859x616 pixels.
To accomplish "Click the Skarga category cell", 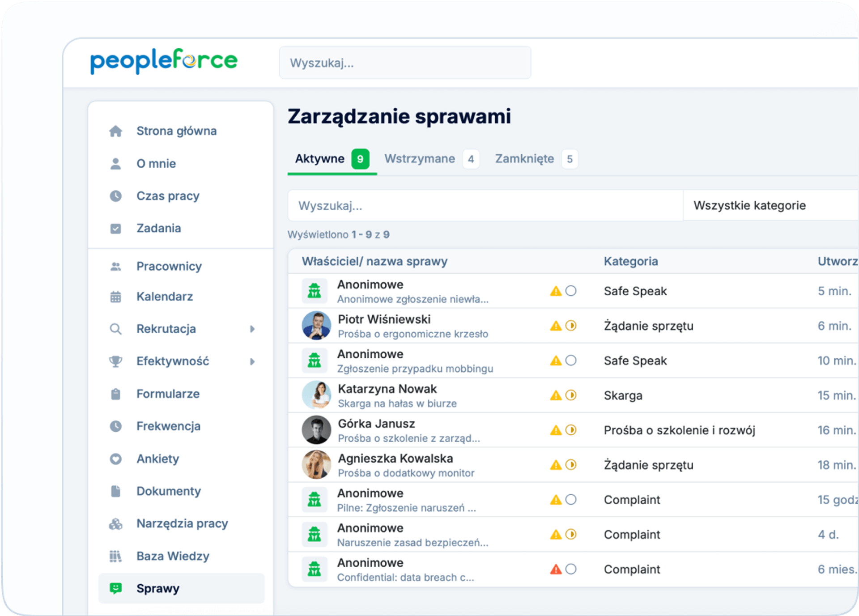I will pos(623,395).
